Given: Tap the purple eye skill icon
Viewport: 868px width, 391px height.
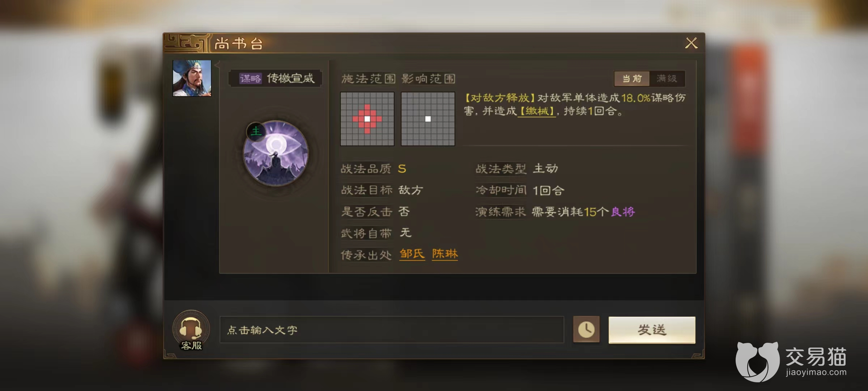Looking at the screenshot, I should (276, 154).
